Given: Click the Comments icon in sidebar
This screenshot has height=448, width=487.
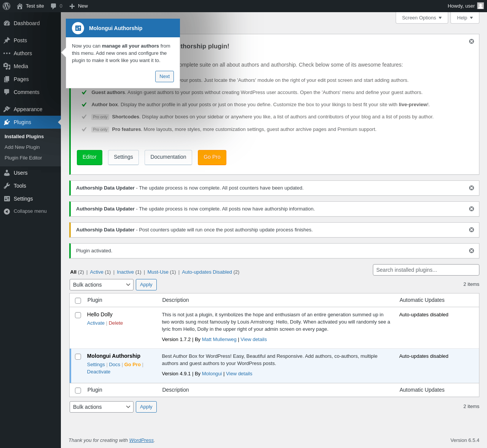Looking at the screenshot, I should coord(7,92).
